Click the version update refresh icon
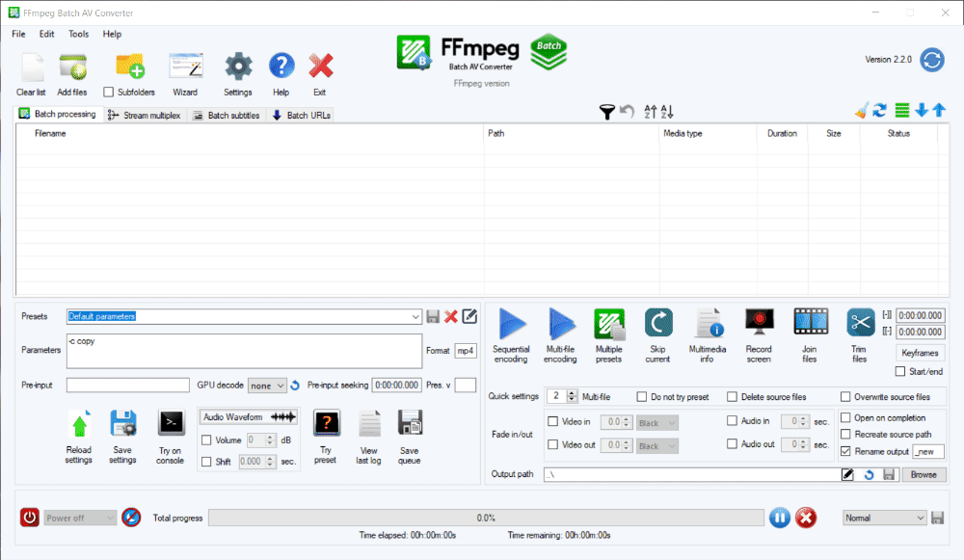 click(x=932, y=60)
